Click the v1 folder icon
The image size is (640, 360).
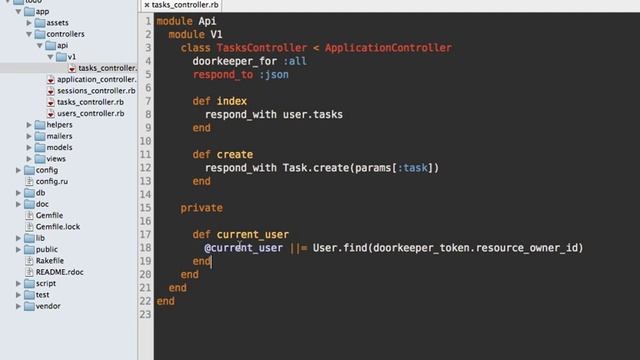(x=61, y=57)
